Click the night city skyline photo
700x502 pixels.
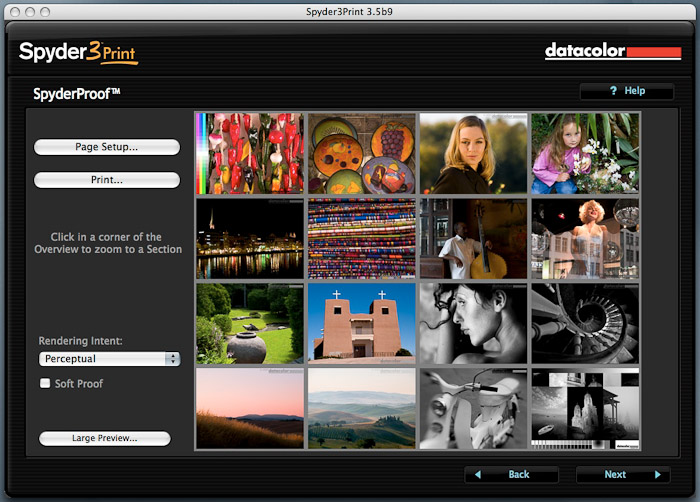click(x=250, y=238)
